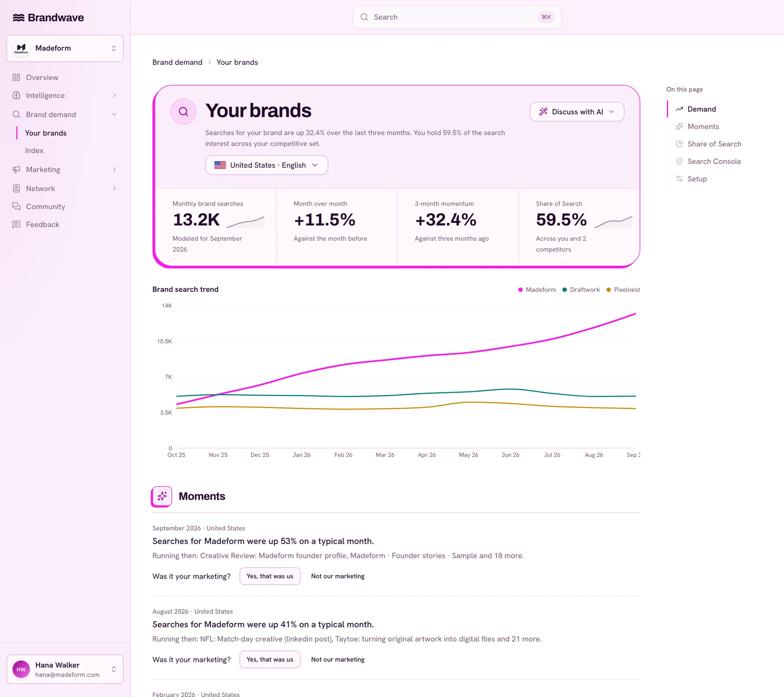Click Yes, that was us for September 2026
784x697 pixels.
(x=270, y=576)
